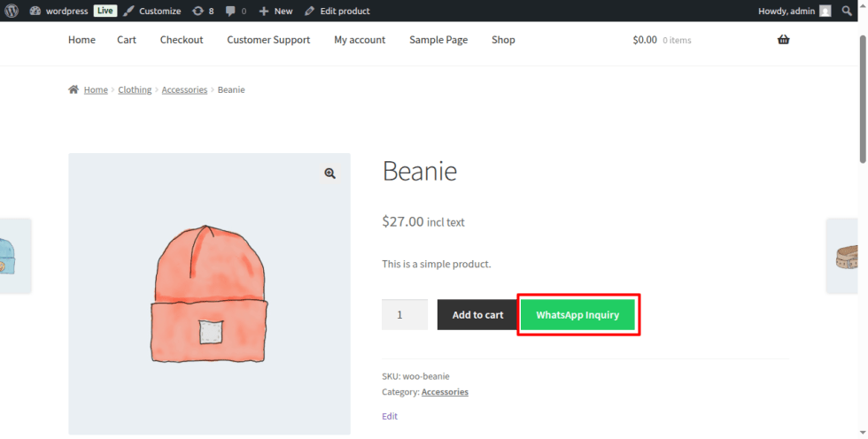Open the New content menu
The width and height of the screenshot is (868, 439).
275,11
